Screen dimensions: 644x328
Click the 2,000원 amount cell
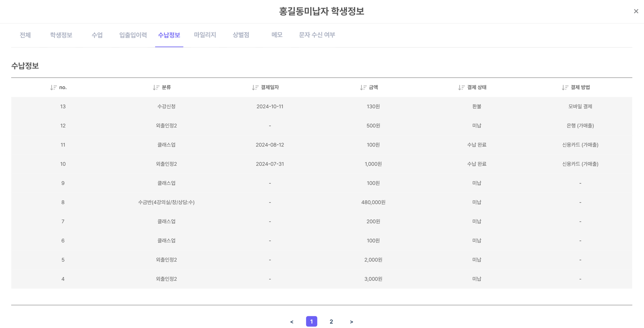click(373, 260)
